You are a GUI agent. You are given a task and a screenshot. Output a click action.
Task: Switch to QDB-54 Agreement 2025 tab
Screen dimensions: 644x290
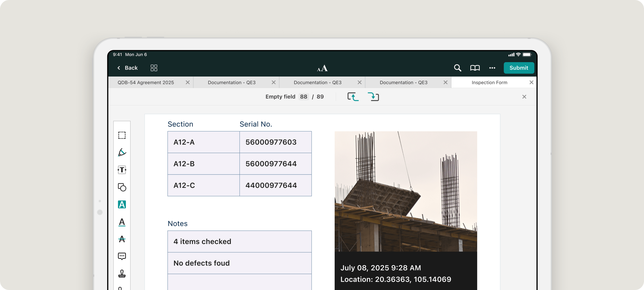(146, 83)
